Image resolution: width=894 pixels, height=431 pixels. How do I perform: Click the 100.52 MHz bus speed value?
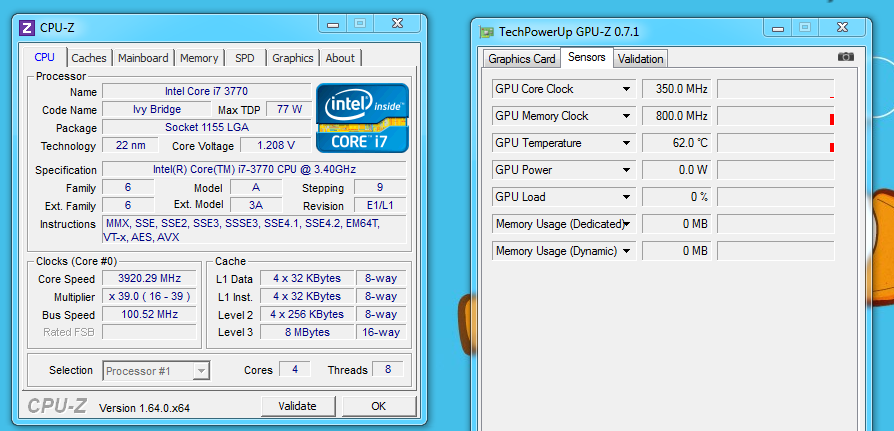click(149, 314)
